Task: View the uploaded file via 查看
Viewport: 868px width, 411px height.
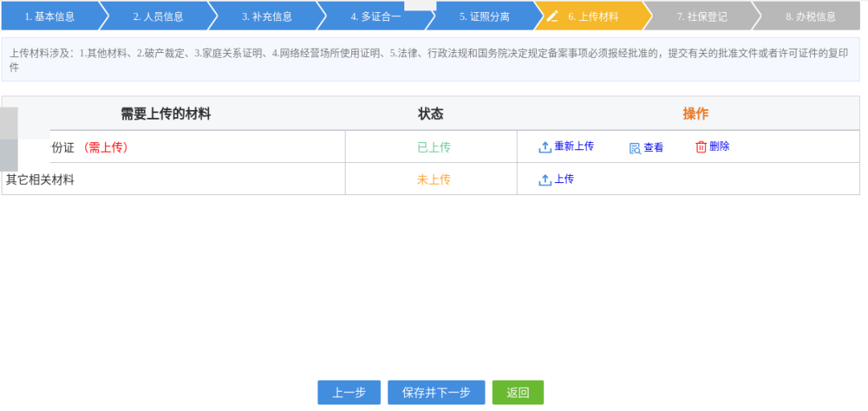Action: pos(653,148)
